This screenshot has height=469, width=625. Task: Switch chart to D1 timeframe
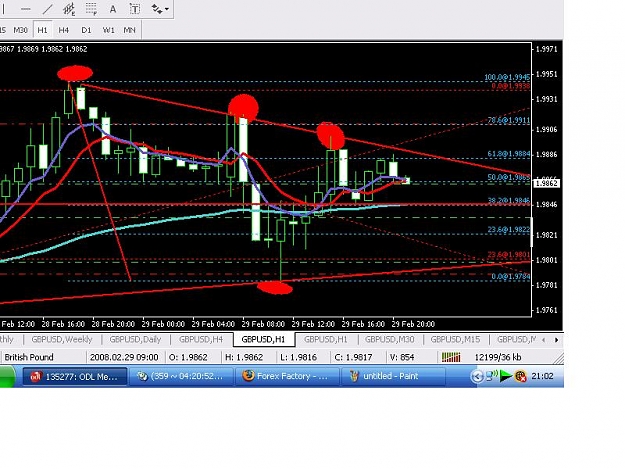[x=86, y=30]
